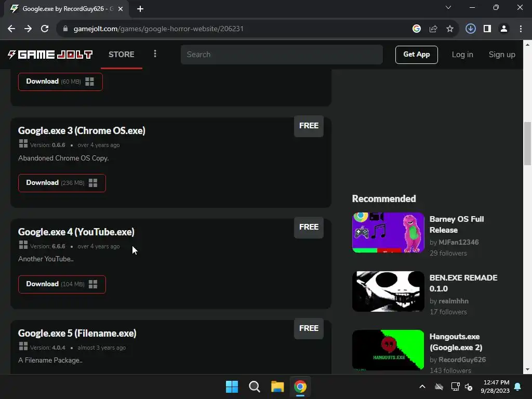Click the Chrome taskbar icon
This screenshot has width=532, height=399.
click(x=300, y=387)
